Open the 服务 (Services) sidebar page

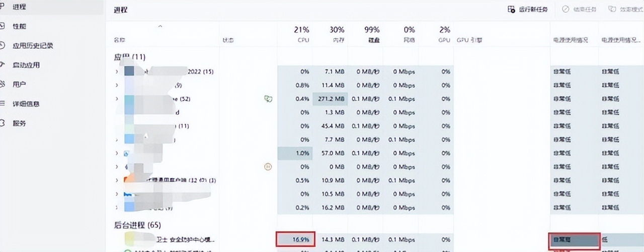pyautogui.click(x=19, y=123)
